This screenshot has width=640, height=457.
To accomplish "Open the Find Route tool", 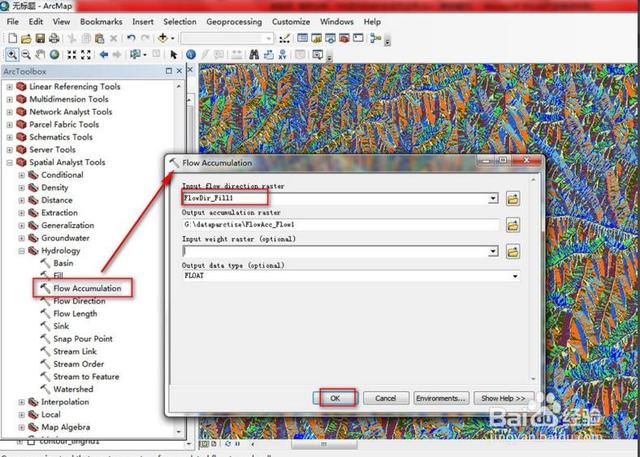I will pos(268,54).
